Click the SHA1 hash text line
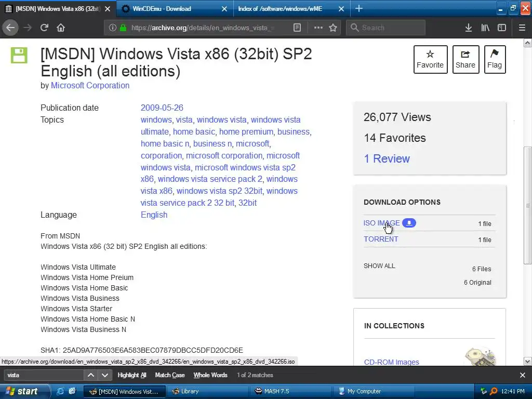 [142, 350]
